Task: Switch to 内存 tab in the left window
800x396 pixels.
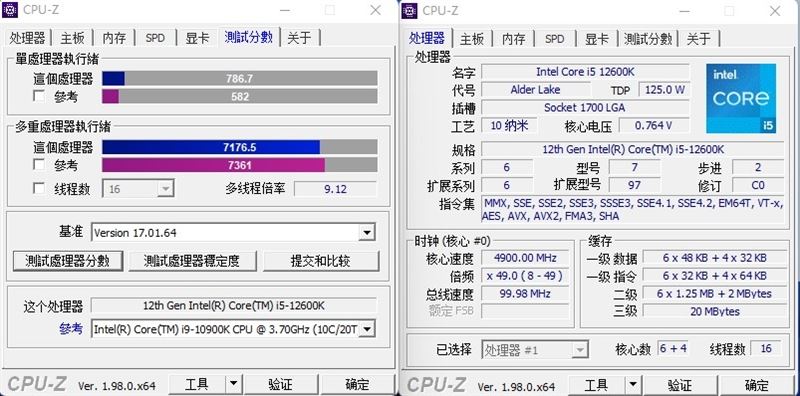Action: tap(114, 38)
